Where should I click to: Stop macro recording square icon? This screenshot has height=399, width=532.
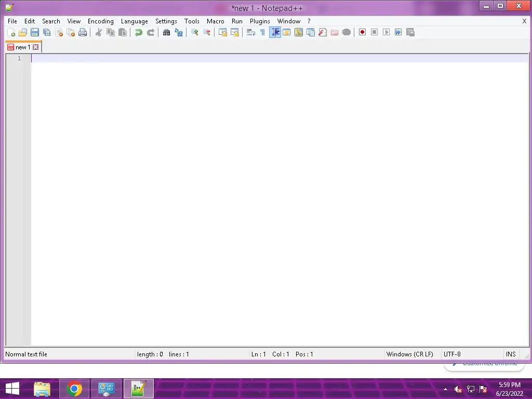tap(374, 32)
